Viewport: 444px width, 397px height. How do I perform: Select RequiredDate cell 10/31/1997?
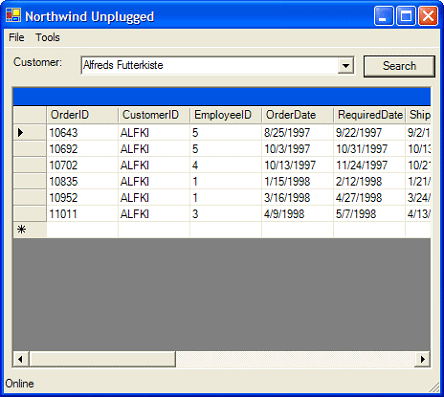369,149
